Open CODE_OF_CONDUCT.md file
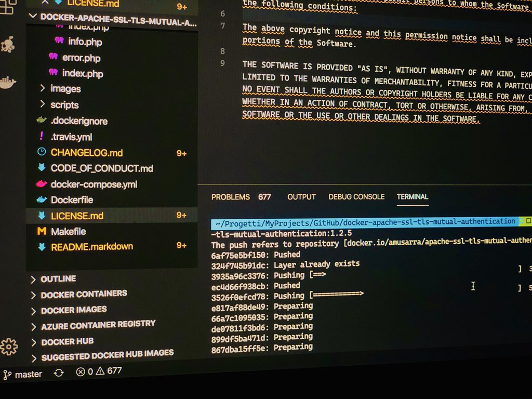This screenshot has height=399, width=532. point(102,168)
